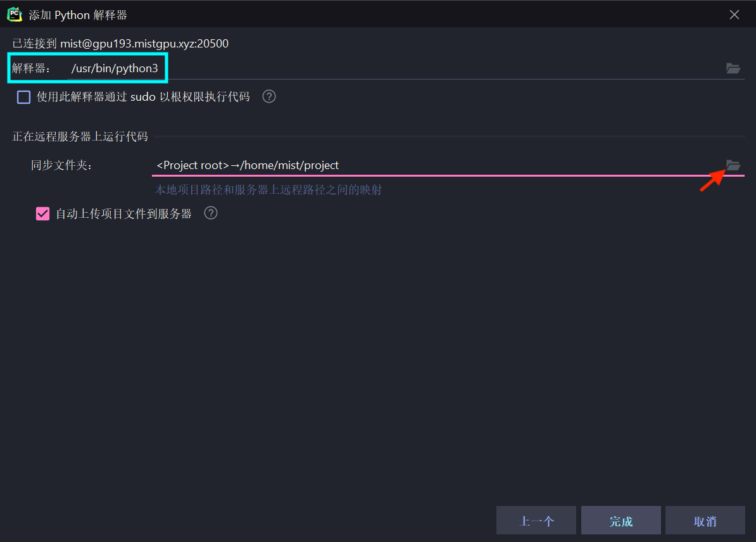Screen dimensions: 756x542
Task: Click the 使用此解释器通过 sudo label text
Action: pyautogui.click(x=143, y=97)
